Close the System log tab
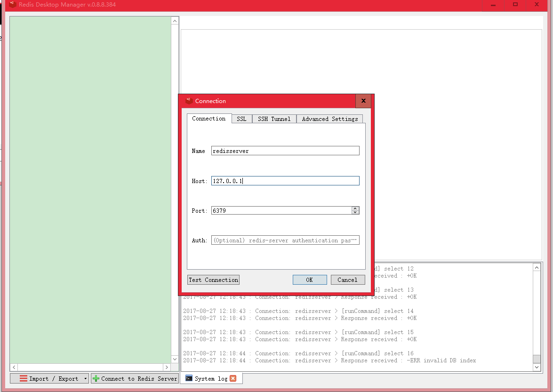This screenshot has height=392, width=553. 233,378
